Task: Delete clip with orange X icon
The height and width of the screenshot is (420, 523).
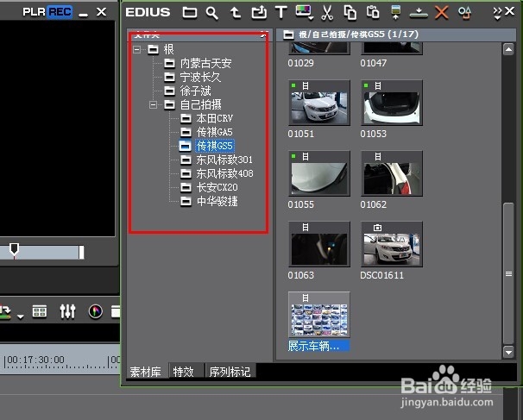Action: pos(441,13)
